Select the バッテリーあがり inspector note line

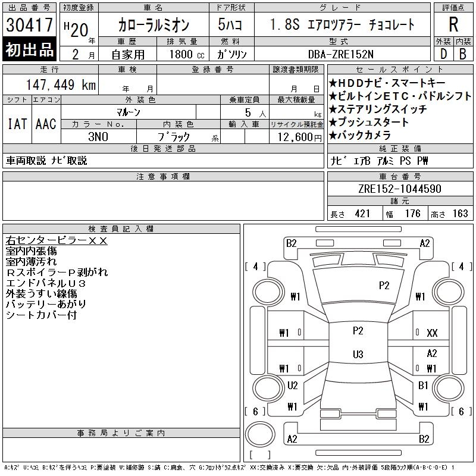[46, 304]
